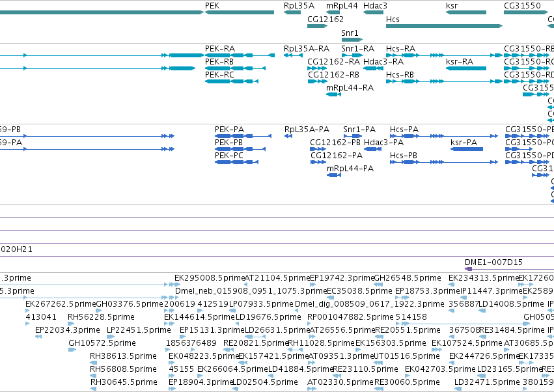This screenshot has height=392, width=554.
Task: Click the RH56808.5prime EST label
Action: (123, 369)
